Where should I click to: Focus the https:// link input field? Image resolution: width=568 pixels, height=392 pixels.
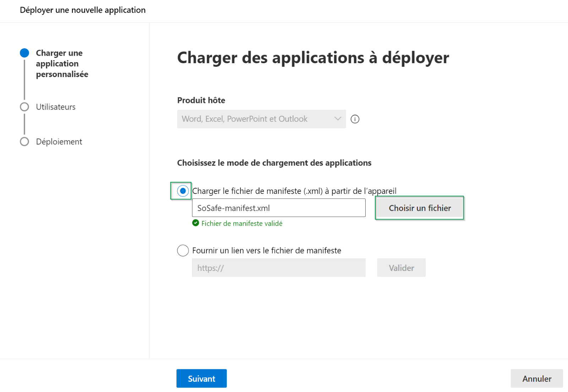pos(278,268)
